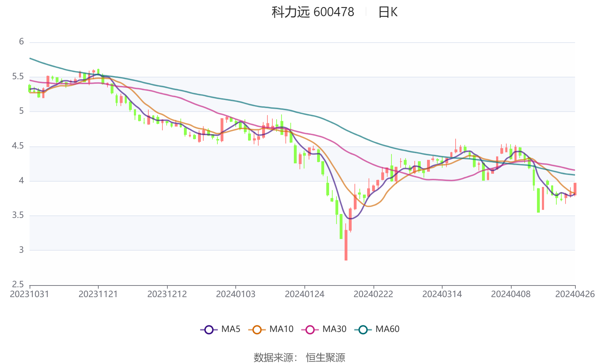Image resolution: width=599 pixels, height=364 pixels.
Task: Click the 20240124 x-axis date label
Action: [304, 294]
